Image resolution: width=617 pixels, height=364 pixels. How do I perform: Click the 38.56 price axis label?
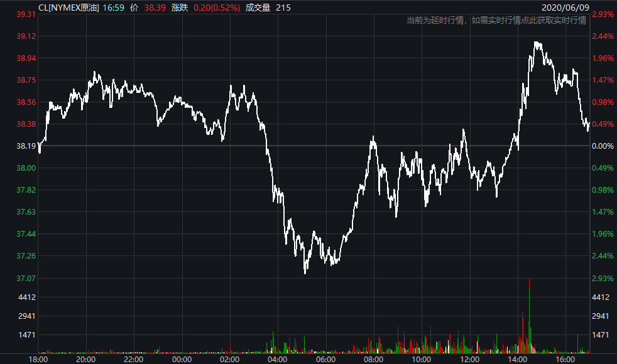tap(26, 102)
